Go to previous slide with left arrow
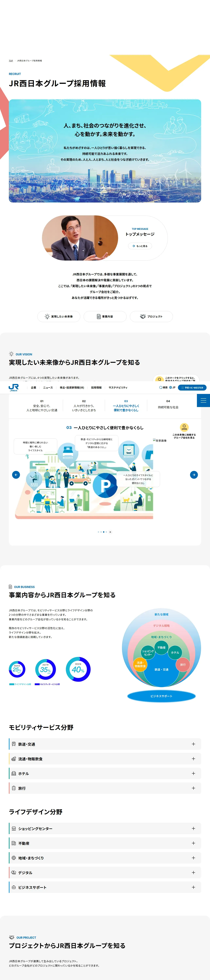 (x=16, y=474)
